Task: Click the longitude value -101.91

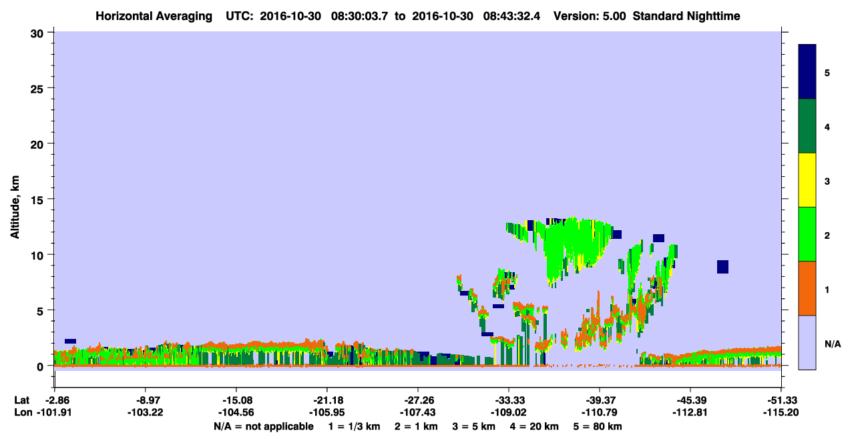Action: (54, 412)
